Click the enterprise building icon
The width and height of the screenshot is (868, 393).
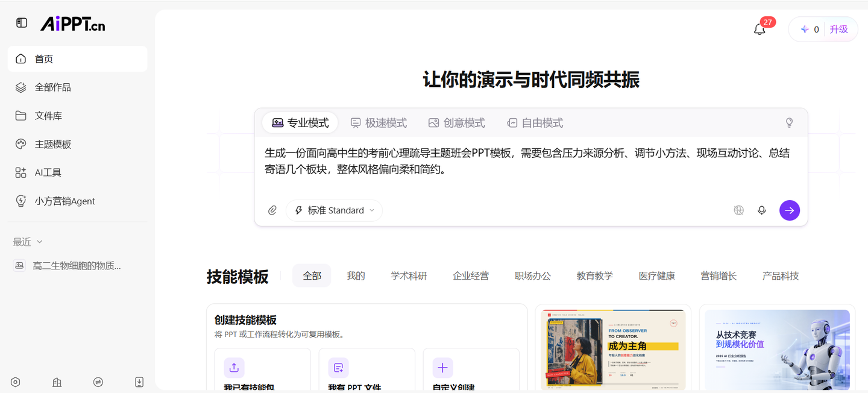tap(57, 382)
